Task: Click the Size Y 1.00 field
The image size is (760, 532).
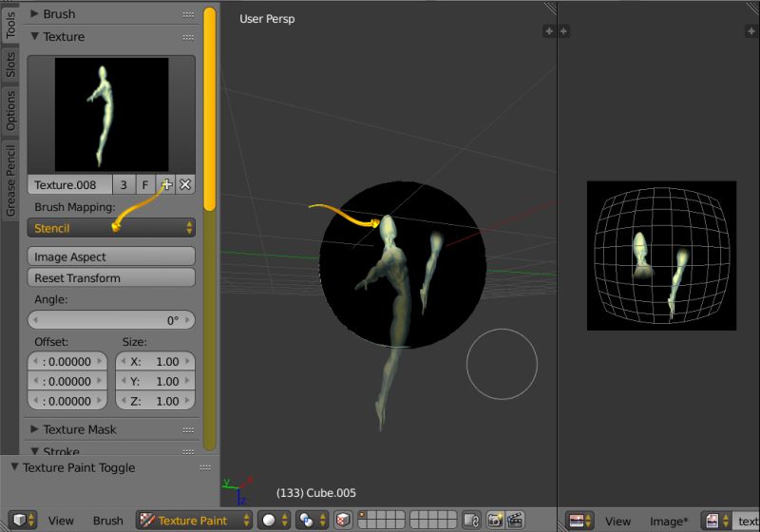Action: click(155, 381)
